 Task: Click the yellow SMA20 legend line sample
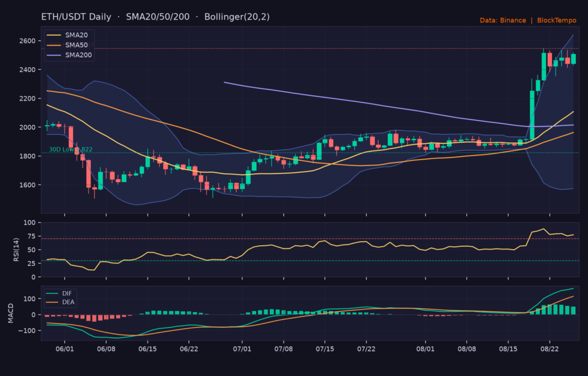point(53,35)
